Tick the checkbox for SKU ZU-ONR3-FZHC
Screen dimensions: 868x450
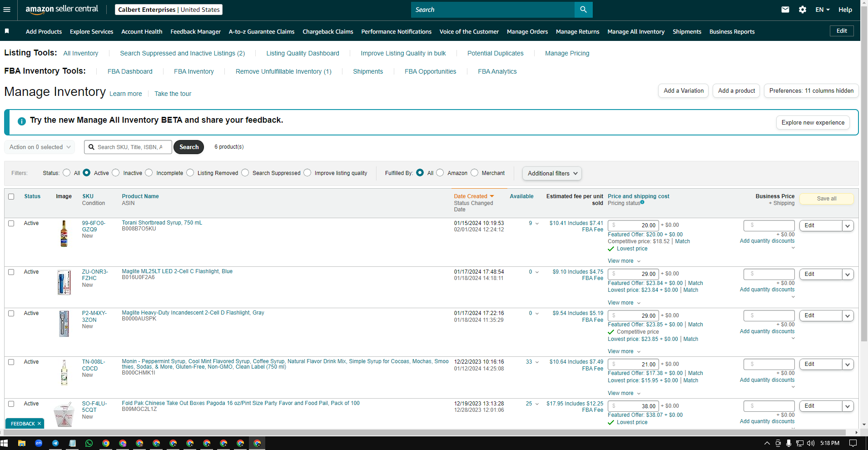(x=11, y=272)
